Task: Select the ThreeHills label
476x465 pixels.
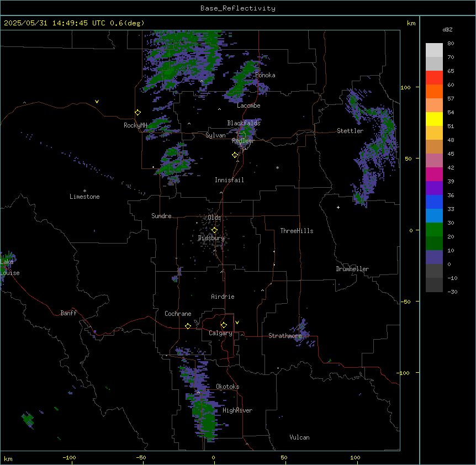Action: point(297,231)
